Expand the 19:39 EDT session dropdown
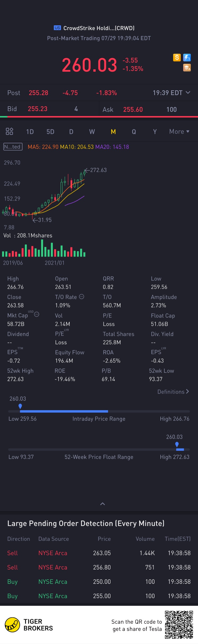198x644 pixels. 171,93
